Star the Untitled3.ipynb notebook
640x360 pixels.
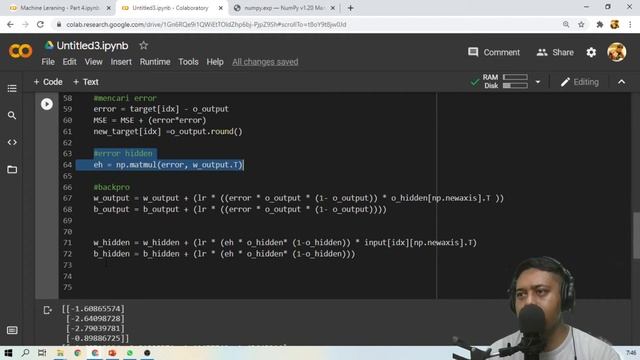click(x=143, y=45)
